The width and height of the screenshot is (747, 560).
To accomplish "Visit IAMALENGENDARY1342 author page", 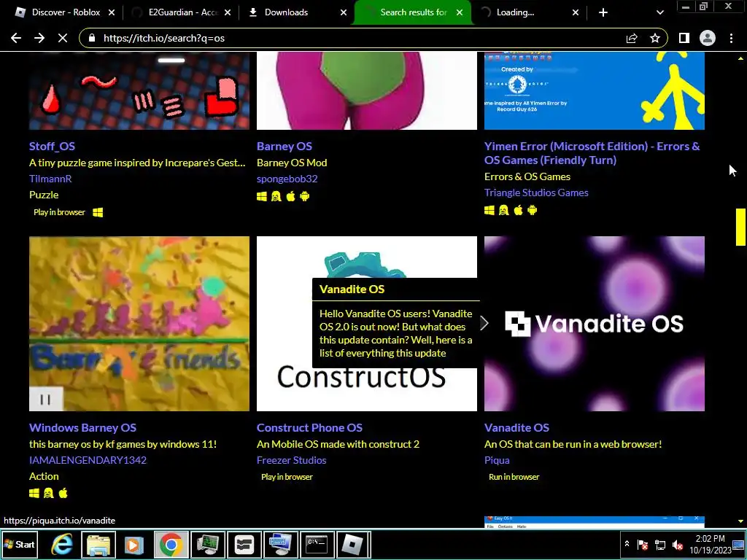I will coord(88,460).
